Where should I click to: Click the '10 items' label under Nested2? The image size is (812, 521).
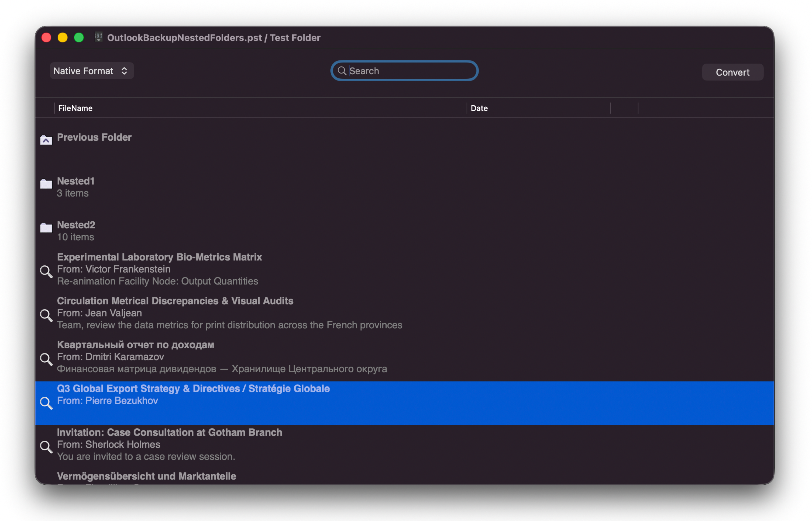75,237
